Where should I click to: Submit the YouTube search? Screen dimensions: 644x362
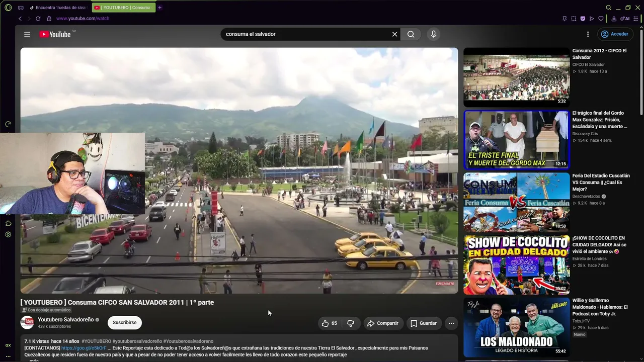411,34
